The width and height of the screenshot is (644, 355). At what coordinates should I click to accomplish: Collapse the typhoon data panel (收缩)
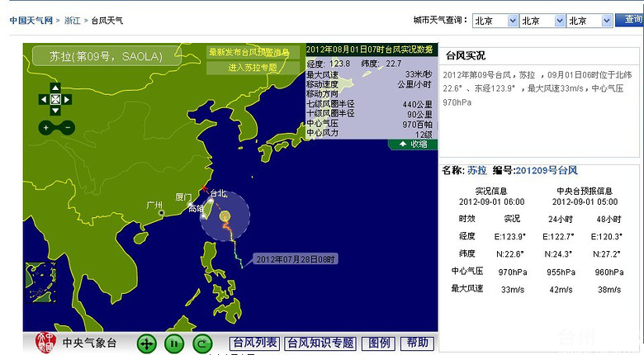(x=413, y=144)
